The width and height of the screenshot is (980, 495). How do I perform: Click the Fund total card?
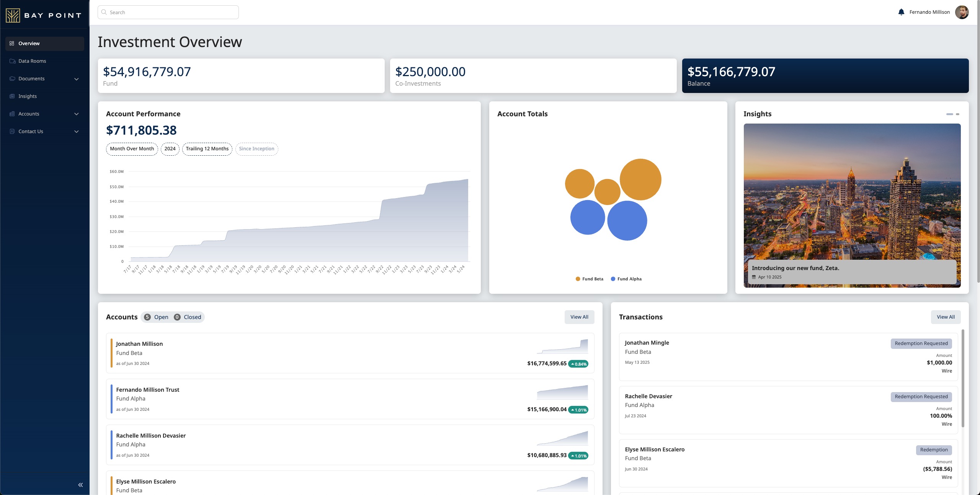[x=241, y=76]
